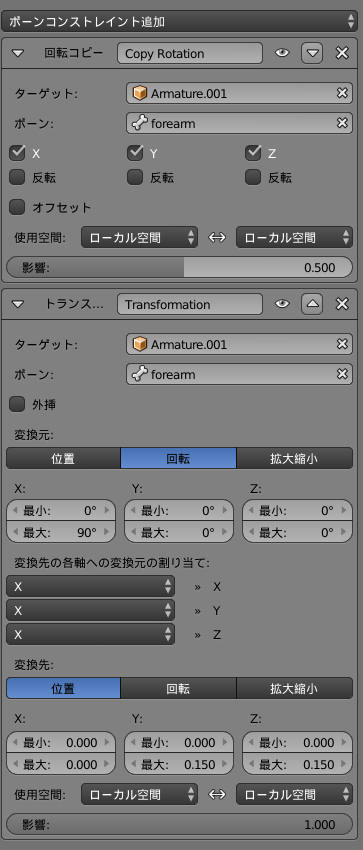Toggle visibility of the Transformation constraint
The image size is (363, 850).
(x=282, y=304)
